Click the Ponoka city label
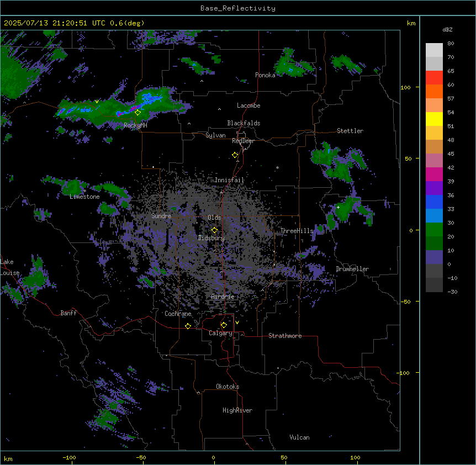Image resolution: width=476 pixels, height=465 pixels. [x=265, y=75]
